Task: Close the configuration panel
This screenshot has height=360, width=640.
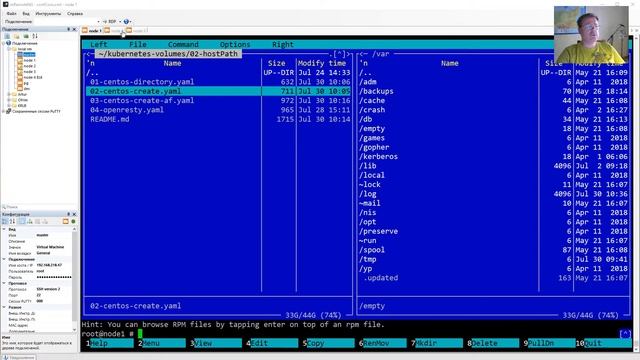Action: 74,214
